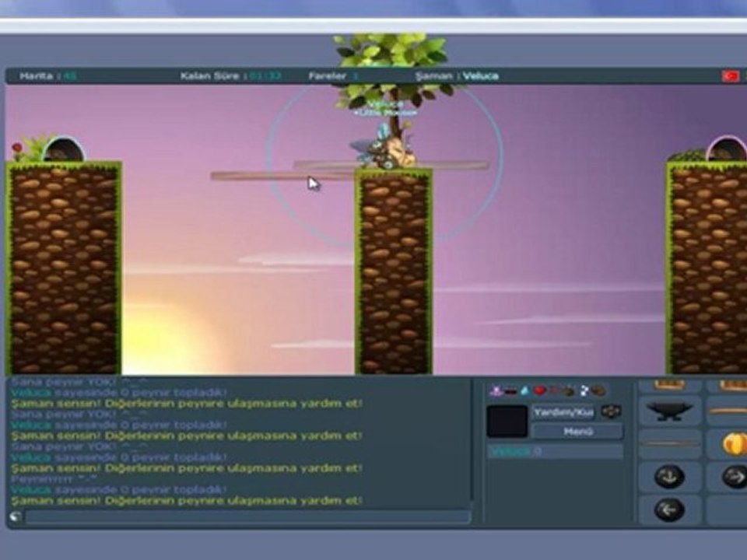Click the white confetti emote
747x560 pixels.
click(x=584, y=391)
